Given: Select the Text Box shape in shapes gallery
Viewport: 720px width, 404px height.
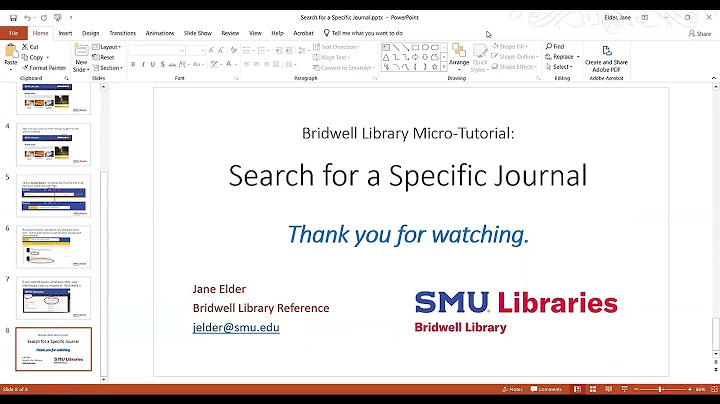Looking at the screenshot, I should [386, 47].
